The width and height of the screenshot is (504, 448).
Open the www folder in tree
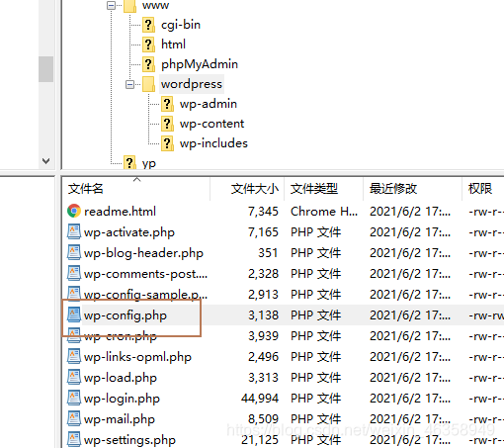point(155,5)
